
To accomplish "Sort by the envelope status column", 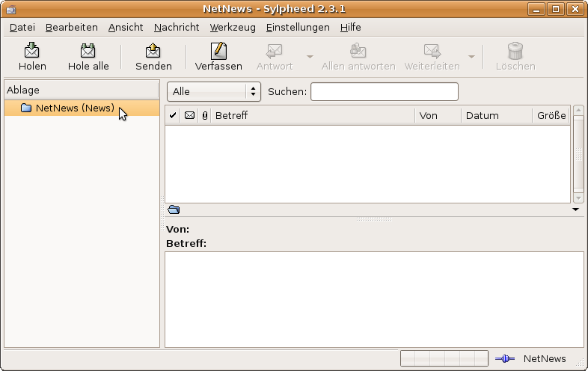I will (189, 115).
